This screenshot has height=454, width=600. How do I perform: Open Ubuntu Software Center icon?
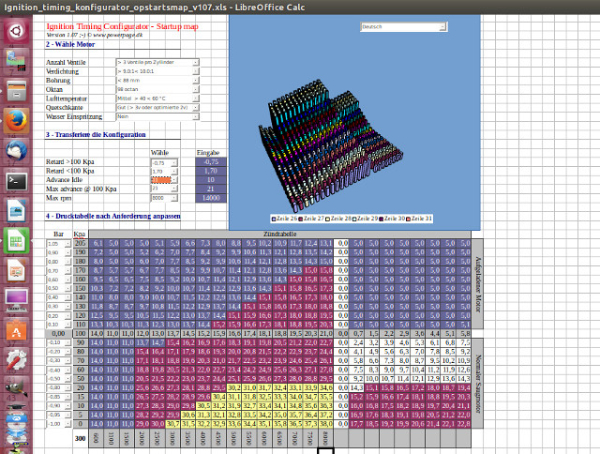tap(17, 330)
